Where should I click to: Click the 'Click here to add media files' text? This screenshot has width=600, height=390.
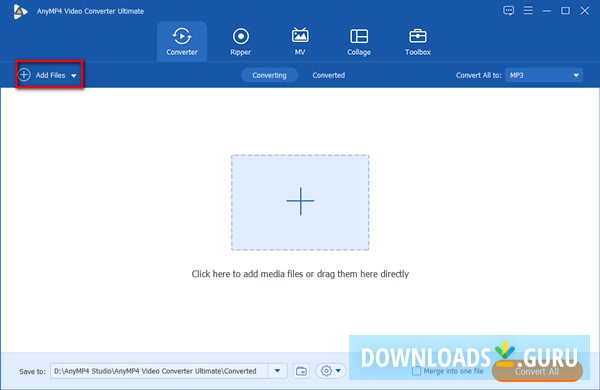click(x=300, y=274)
